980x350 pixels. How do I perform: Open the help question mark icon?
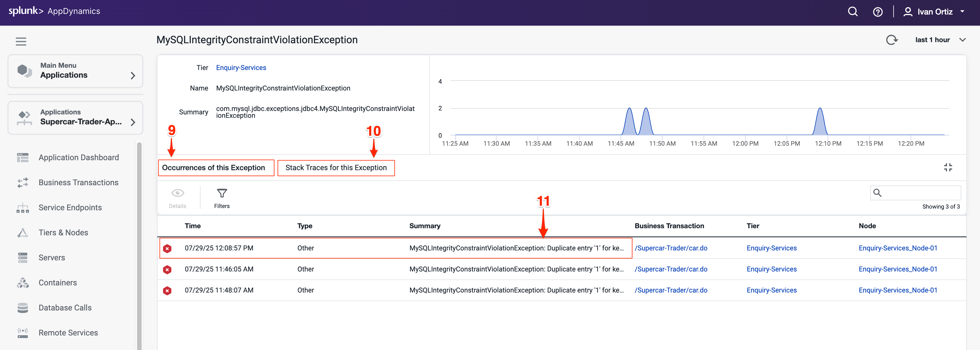877,12
